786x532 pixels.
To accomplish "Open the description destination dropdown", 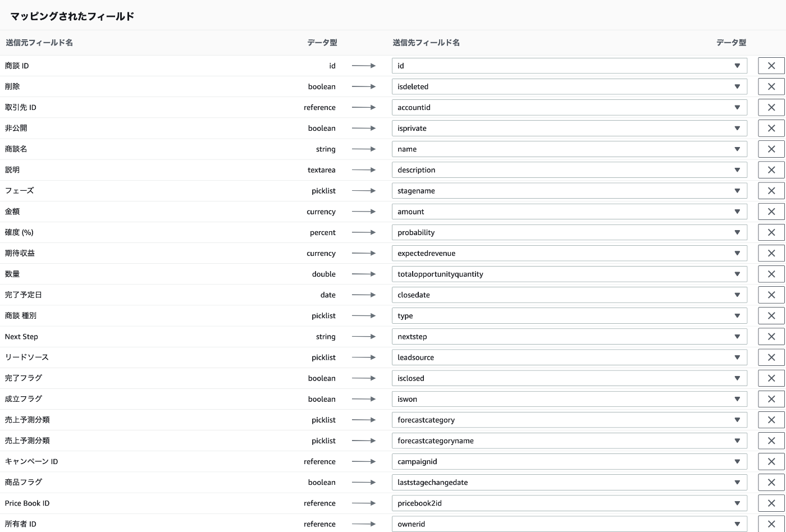I will coord(569,169).
